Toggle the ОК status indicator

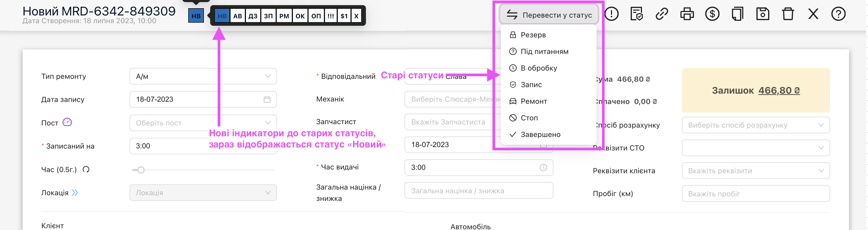coord(300,16)
